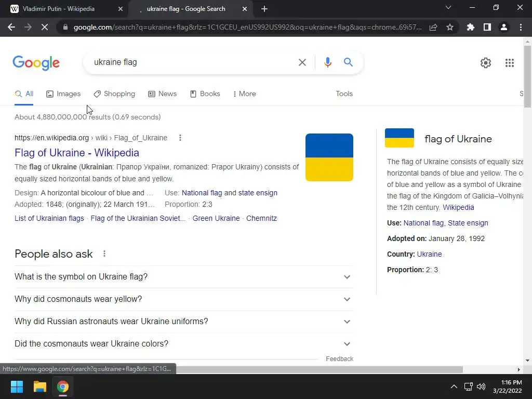Toggle the Chrome side panel icon
This screenshot has height=399, width=532.
click(x=487, y=27)
